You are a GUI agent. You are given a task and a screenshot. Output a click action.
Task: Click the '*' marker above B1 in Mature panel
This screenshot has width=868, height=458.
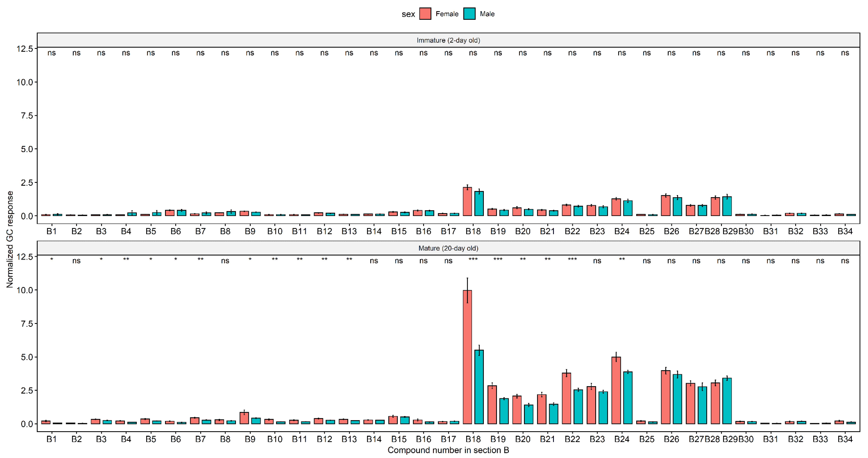click(52, 259)
